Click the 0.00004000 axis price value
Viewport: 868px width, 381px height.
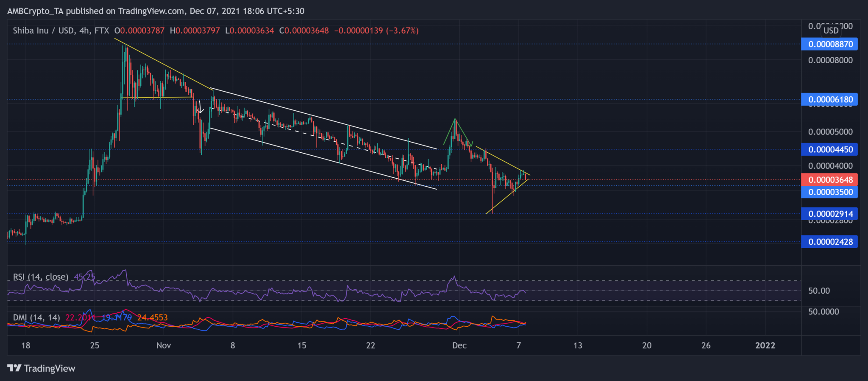click(x=830, y=166)
